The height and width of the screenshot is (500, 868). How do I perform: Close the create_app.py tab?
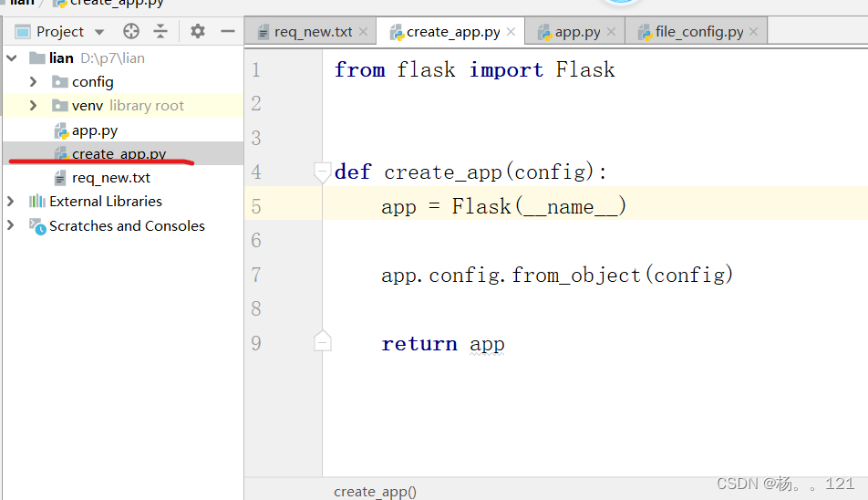point(511,32)
